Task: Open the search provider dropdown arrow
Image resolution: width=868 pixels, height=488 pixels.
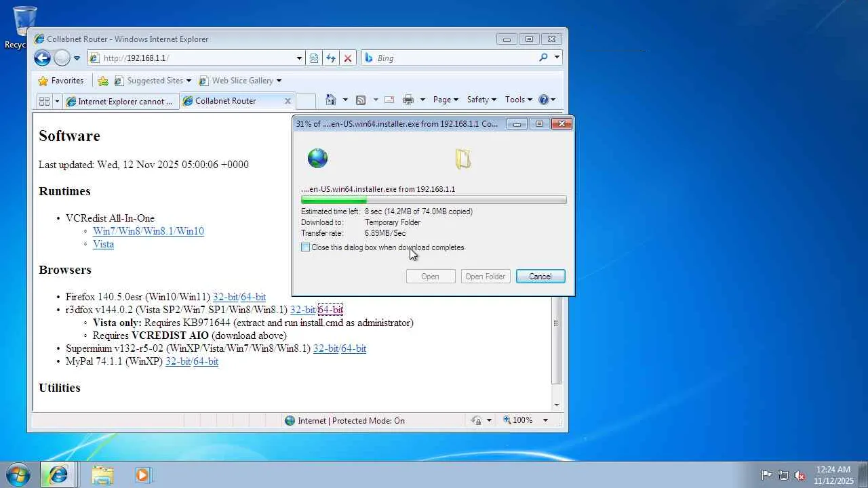Action: click(x=557, y=58)
